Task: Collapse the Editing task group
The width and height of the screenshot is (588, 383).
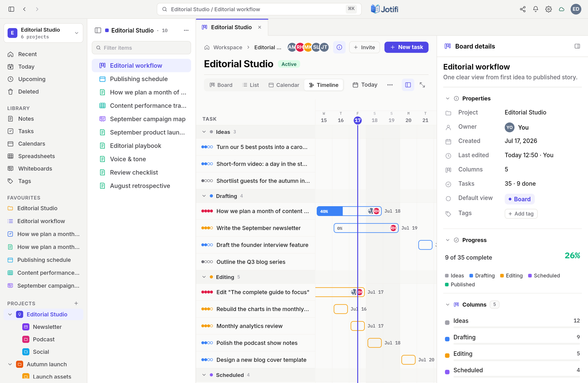Action: coord(204,277)
